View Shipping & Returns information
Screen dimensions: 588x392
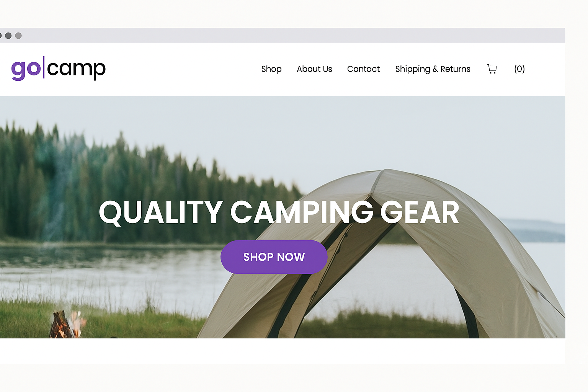433,69
